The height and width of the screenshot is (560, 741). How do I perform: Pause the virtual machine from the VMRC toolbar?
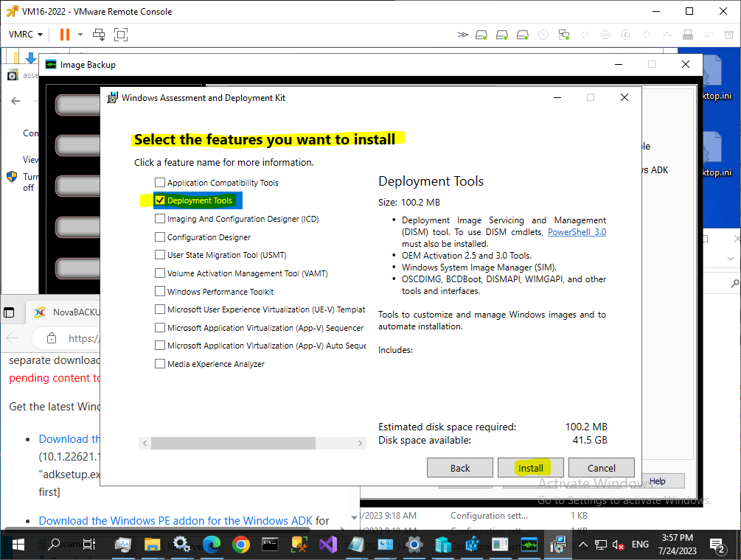[65, 35]
